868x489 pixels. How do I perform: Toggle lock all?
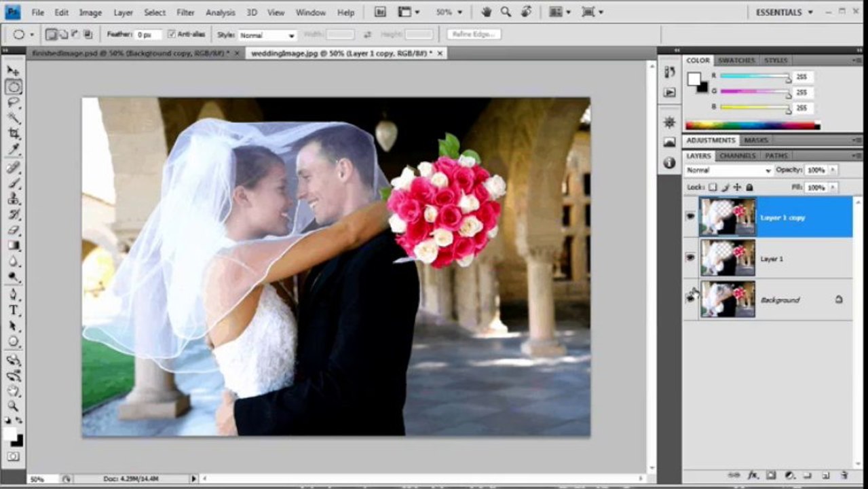(749, 187)
